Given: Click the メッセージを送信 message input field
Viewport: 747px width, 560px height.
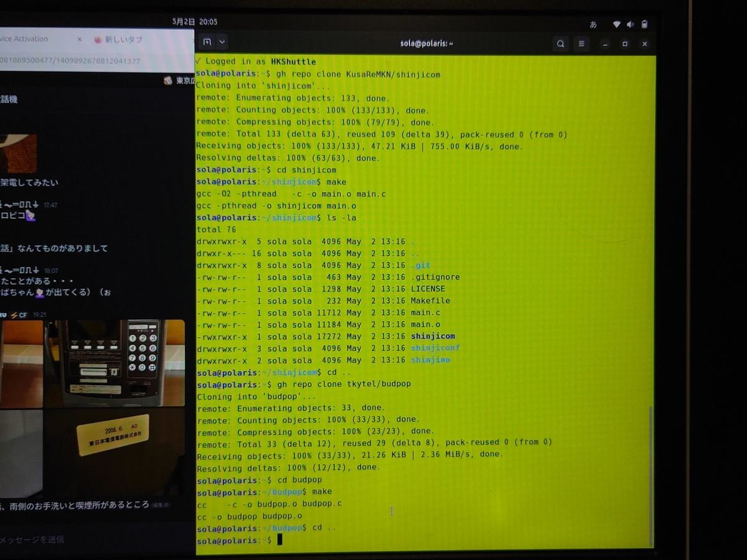Looking at the screenshot, I should pyautogui.click(x=32, y=539).
